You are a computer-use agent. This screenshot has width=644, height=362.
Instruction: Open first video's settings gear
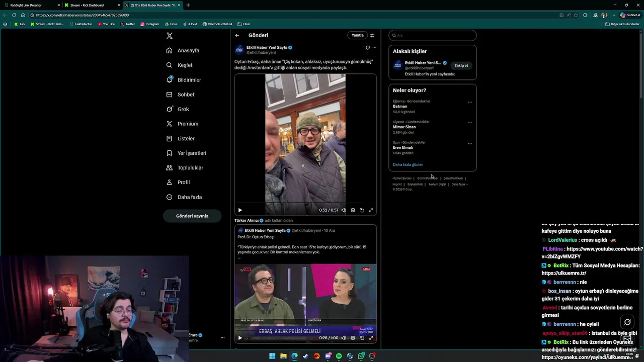click(353, 210)
